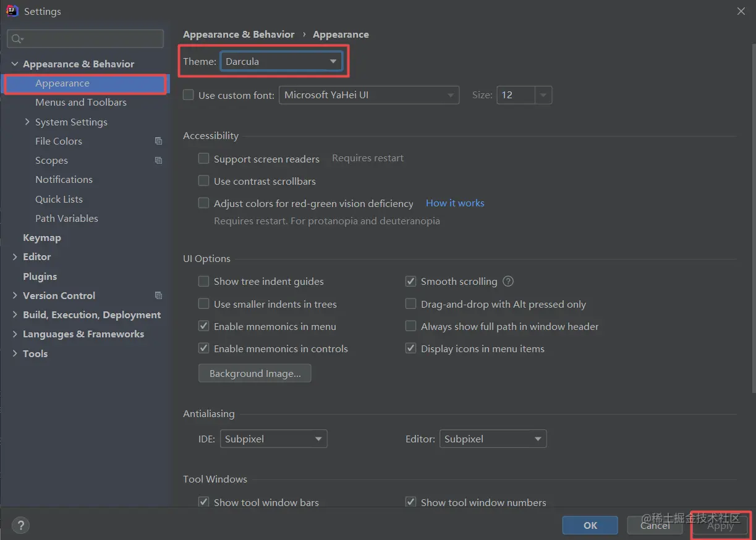The width and height of the screenshot is (756, 540).
Task: Open the font Size dropdown
Action: coord(543,95)
